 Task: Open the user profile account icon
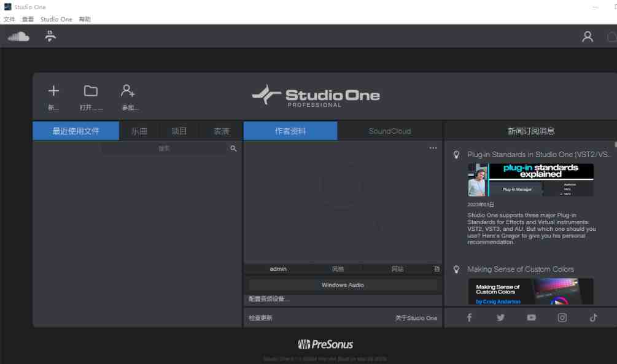(x=587, y=37)
